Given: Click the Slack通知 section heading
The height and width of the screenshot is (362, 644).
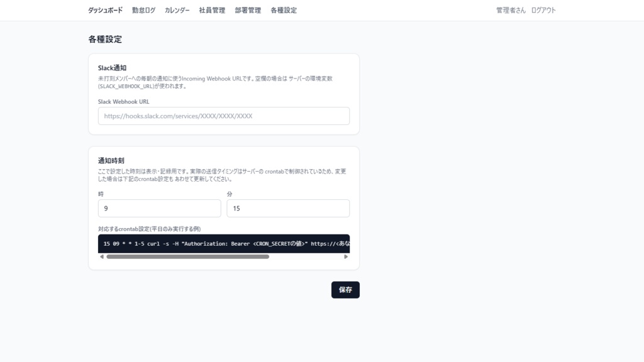Looking at the screenshot, I should click(x=112, y=68).
